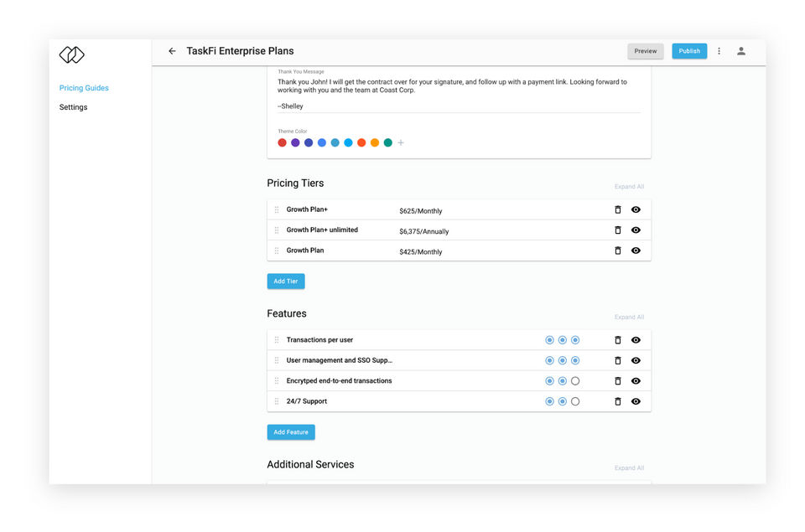Delete the Transactions per user feature

(x=618, y=339)
